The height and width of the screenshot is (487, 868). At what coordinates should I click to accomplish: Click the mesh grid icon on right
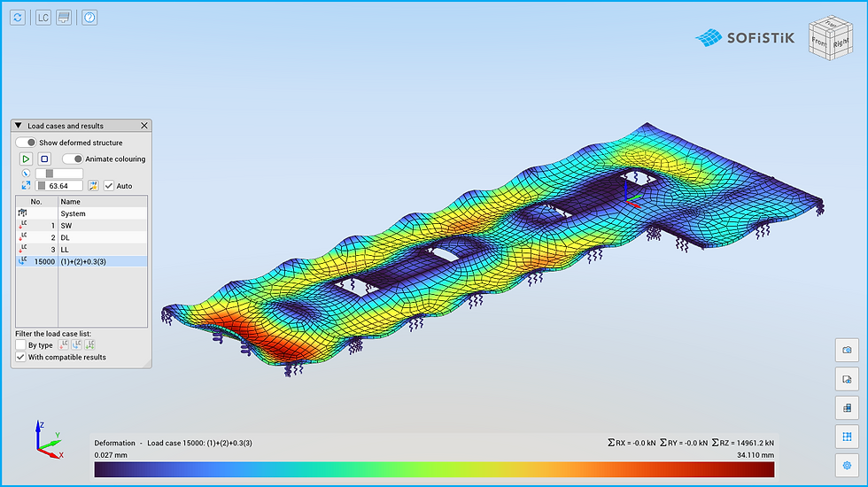847,437
